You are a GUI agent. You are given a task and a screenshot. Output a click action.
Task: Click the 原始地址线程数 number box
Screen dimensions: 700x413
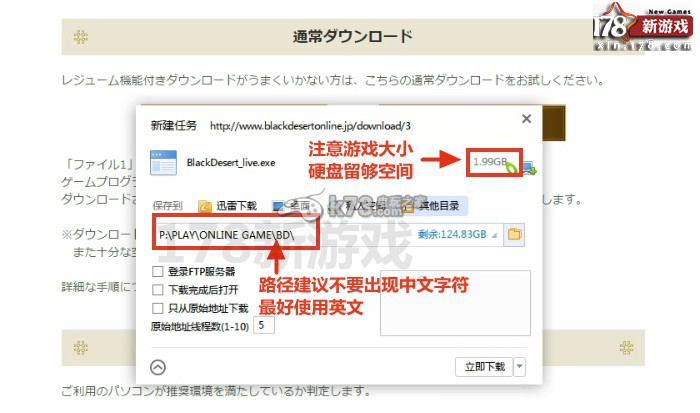tap(265, 326)
